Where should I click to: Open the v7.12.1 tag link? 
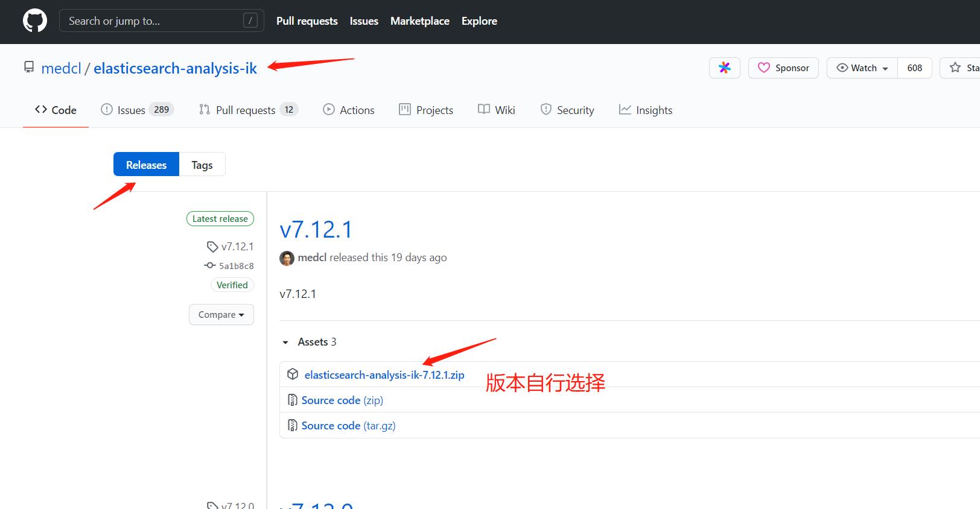click(237, 247)
